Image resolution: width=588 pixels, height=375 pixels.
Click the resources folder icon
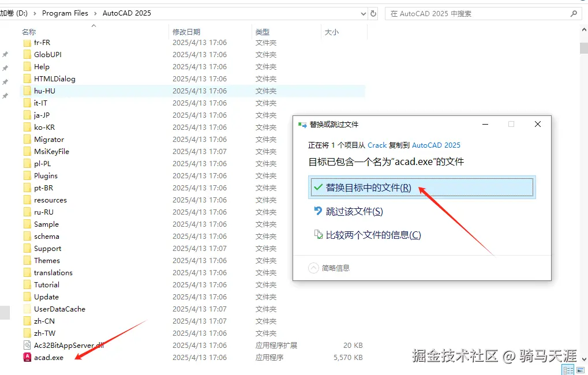pos(27,200)
